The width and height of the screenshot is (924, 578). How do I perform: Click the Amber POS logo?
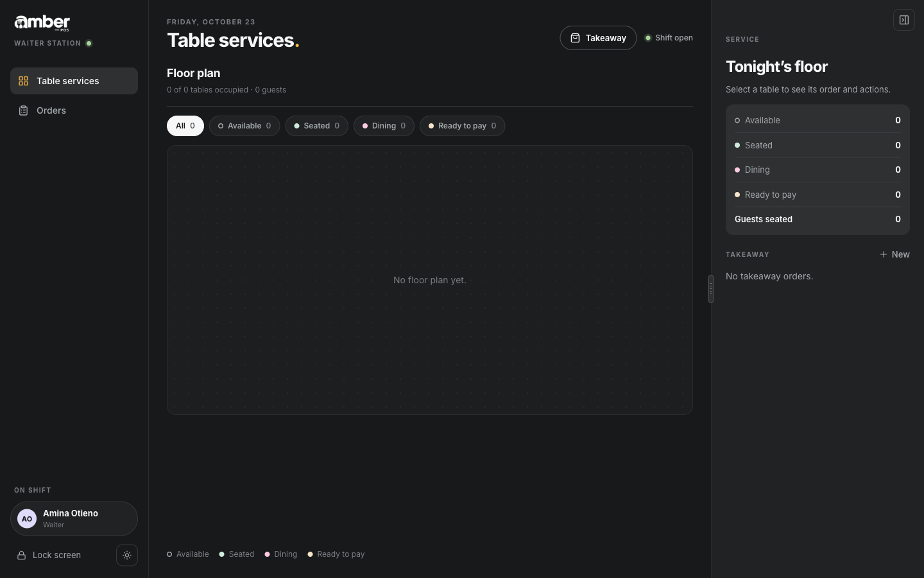point(42,23)
